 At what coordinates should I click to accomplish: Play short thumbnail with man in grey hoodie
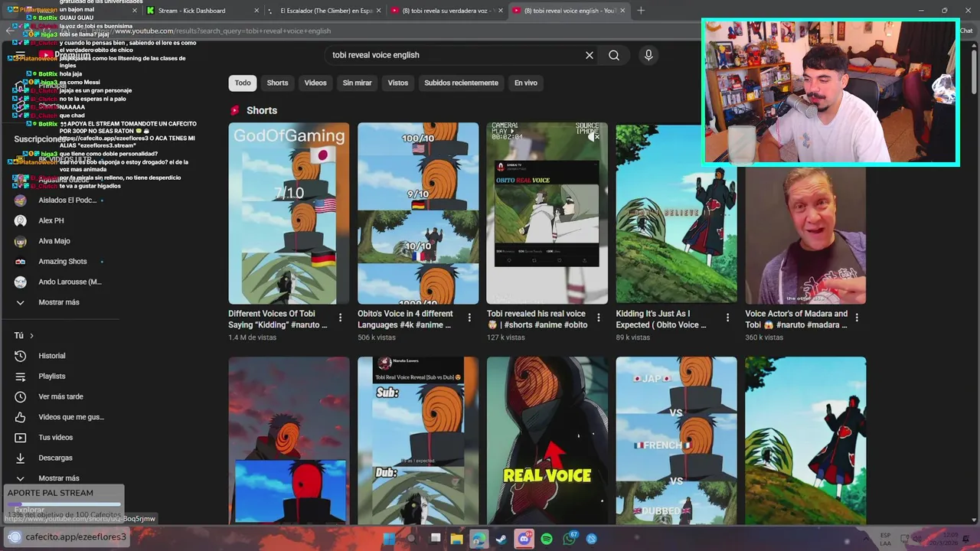805,236
